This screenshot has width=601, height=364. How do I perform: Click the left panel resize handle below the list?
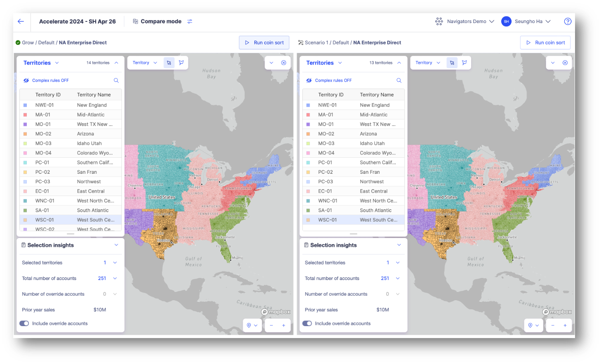pyautogui.click(x=70, y=234)
